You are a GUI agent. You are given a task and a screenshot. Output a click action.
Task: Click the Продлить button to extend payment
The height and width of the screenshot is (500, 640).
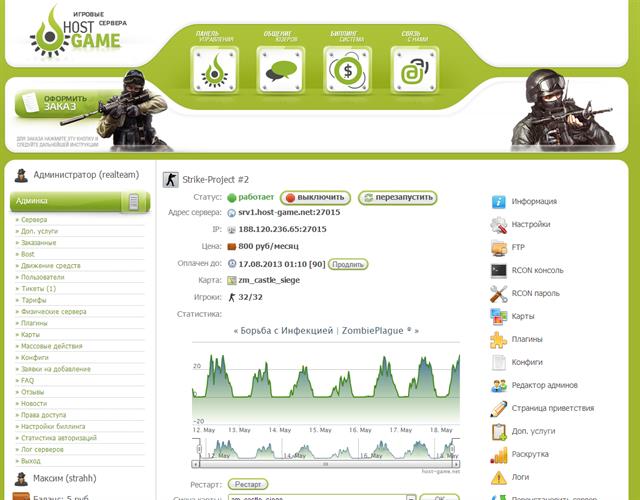click(x=347, y=265)
